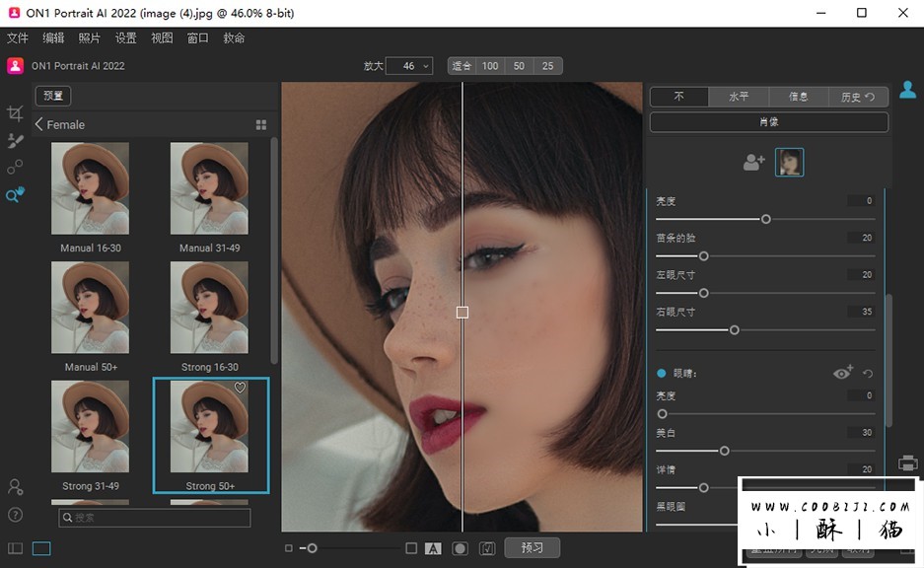The width and height of the screenshot is (924, 568).
Task: Click the blue person icon top right
Action: 907,87
